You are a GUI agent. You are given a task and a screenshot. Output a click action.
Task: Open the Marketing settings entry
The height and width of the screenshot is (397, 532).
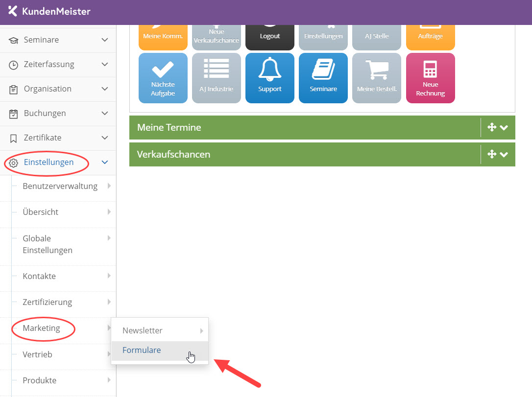41,328
